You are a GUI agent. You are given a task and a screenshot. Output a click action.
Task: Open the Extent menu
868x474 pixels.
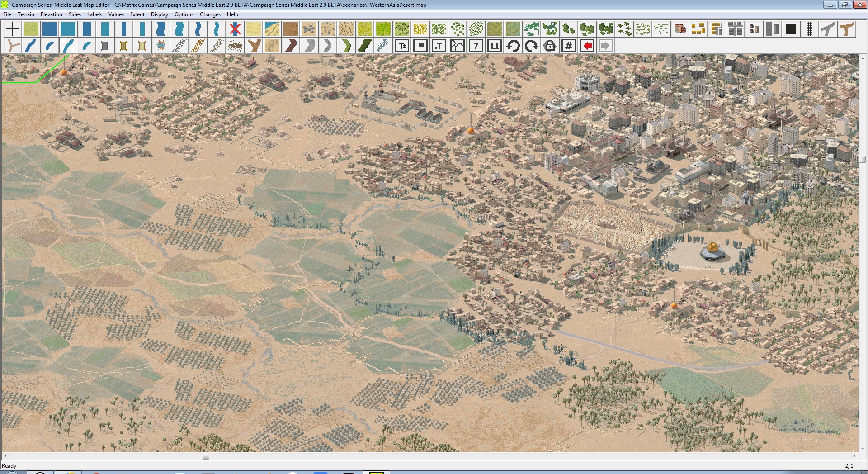[137, 14]
